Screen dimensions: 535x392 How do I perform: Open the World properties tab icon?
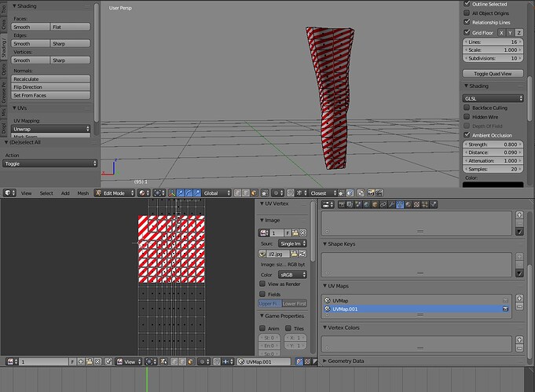tap(367, 205)
